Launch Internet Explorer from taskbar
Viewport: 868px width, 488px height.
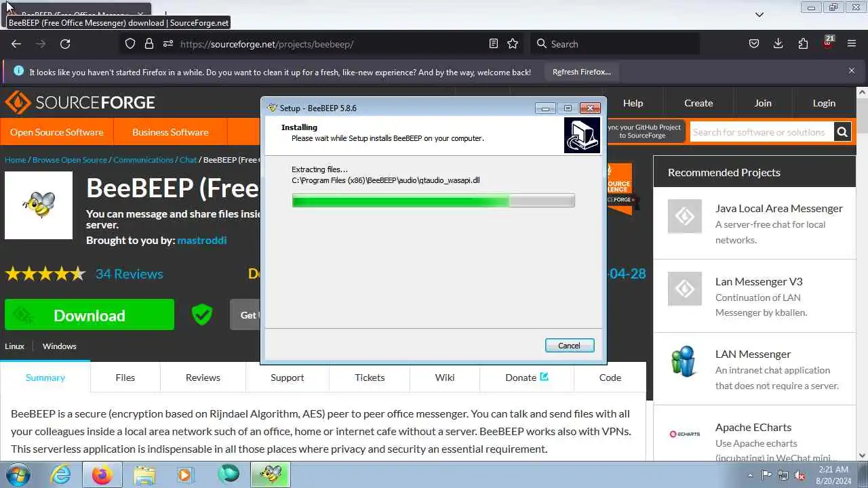click(61, 474)
